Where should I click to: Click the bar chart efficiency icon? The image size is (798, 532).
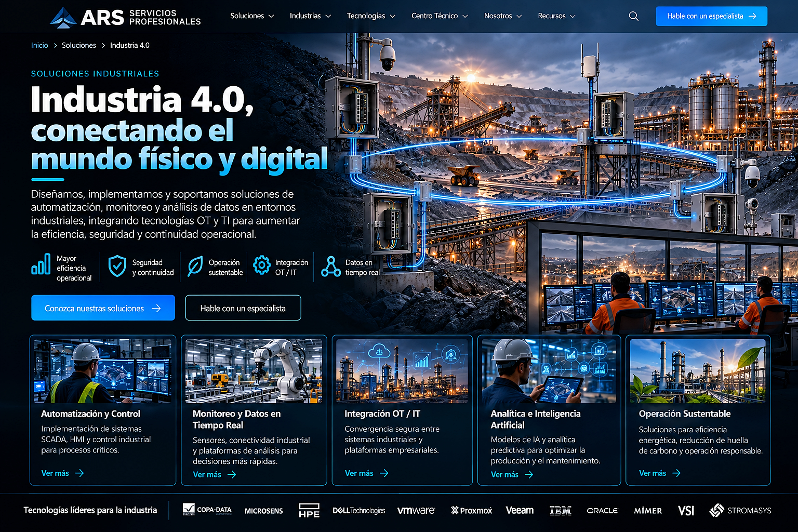(41, 264)
